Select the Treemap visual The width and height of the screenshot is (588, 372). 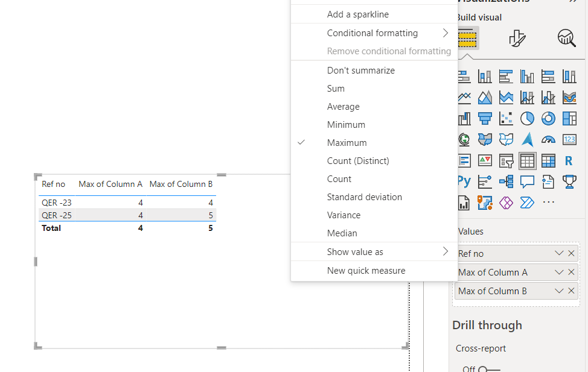569,119
